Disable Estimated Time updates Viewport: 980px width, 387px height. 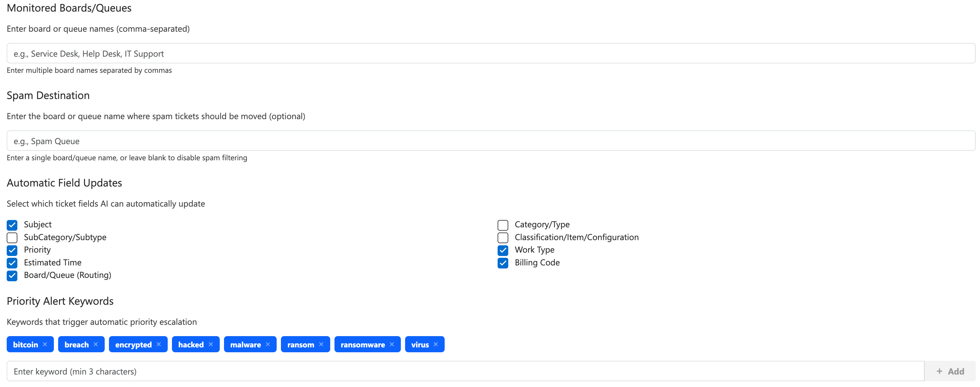[12, 263]
